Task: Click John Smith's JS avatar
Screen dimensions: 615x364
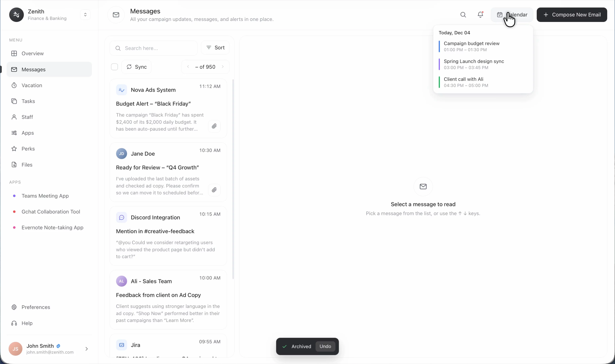Action: [16, 348]
